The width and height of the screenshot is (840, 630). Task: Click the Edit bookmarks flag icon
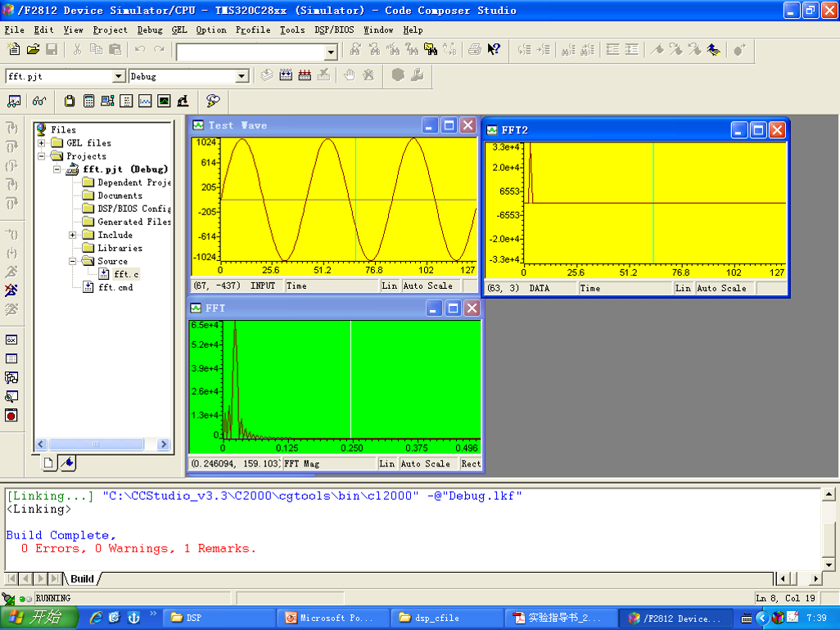(x=713, y=50)
